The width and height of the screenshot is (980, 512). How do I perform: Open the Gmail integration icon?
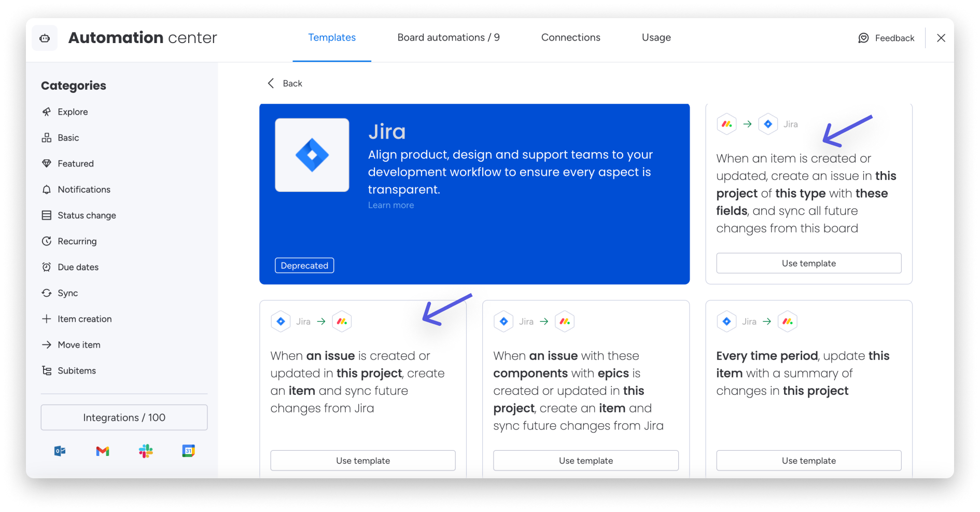103,451
